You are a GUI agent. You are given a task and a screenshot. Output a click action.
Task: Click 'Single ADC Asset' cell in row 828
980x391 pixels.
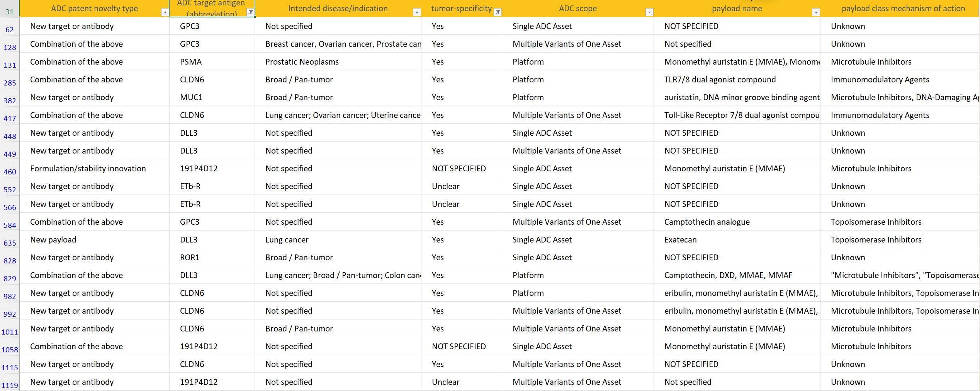click(x=578, y=257)
